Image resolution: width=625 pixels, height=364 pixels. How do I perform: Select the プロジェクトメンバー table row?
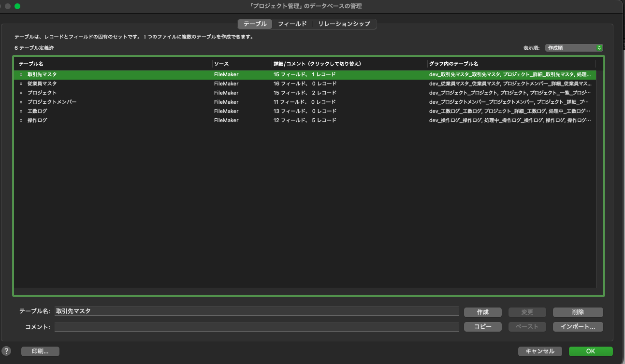coord(305,102)
